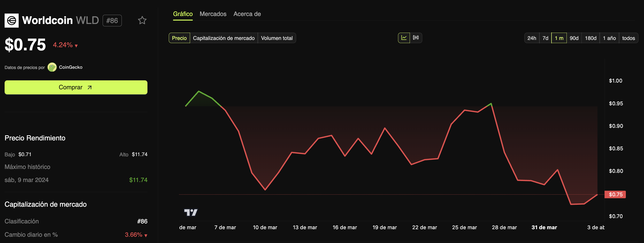Select Volumen total chart metric

pyautogui.click(x=277, y=38)
